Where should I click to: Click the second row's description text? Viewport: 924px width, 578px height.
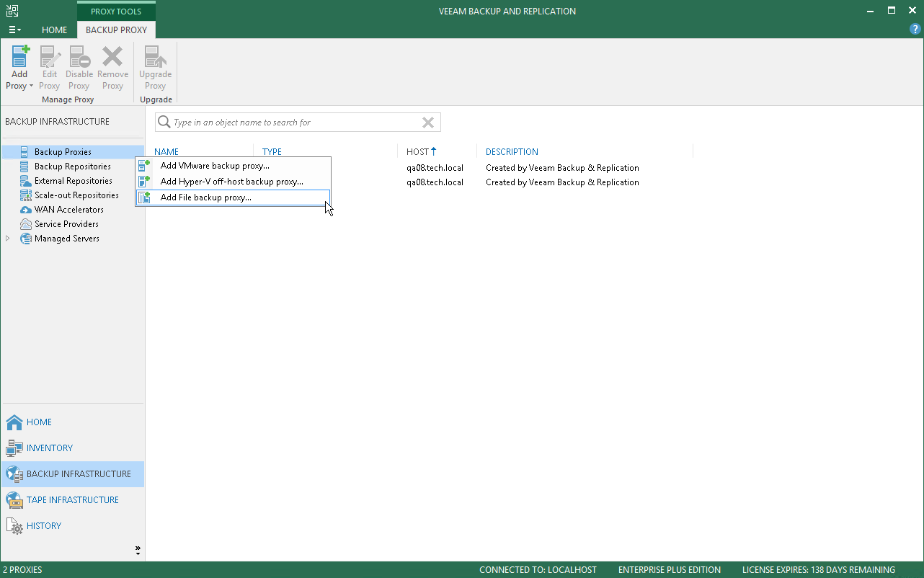click(562, 182)
